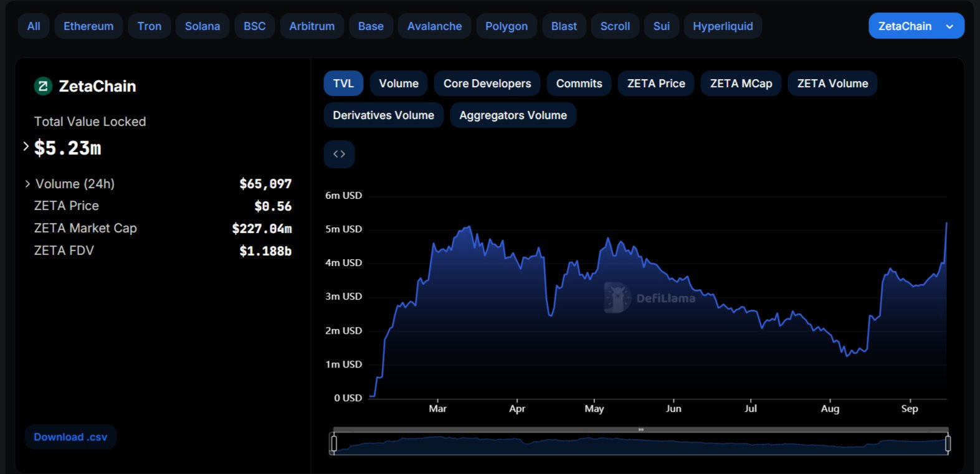Toggle the TVL chart series

tap(343, 83)
